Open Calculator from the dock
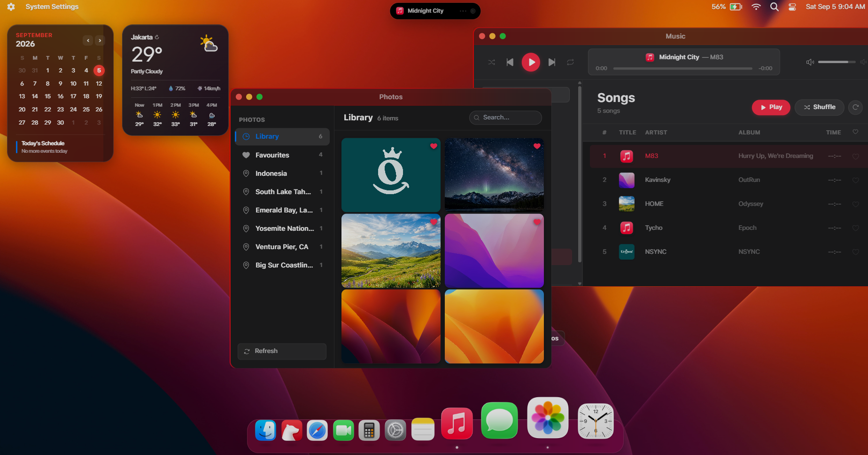The height and width of the screenshot is (455, 868). tap(369, 430)
